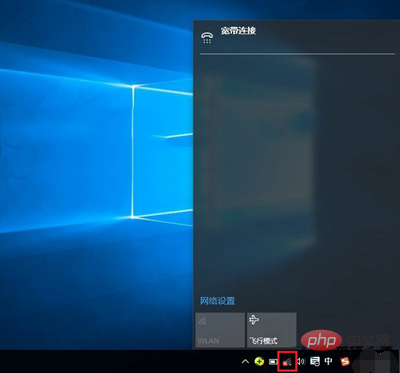Click the green 360 security tray icon
The height and width of the screenshot is (373, 400).
coord(259,361)
